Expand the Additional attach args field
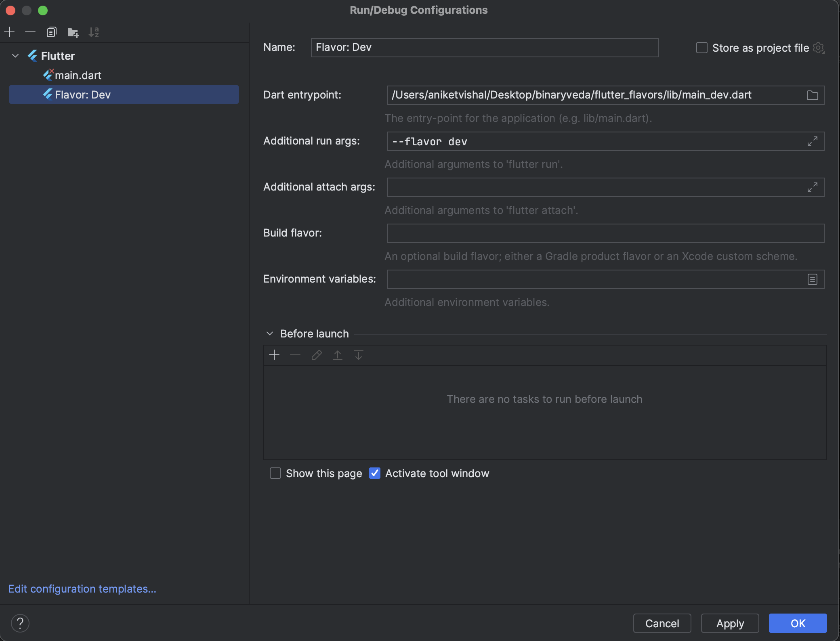Screen dimensions: 840x641 [x=812, y=187]
